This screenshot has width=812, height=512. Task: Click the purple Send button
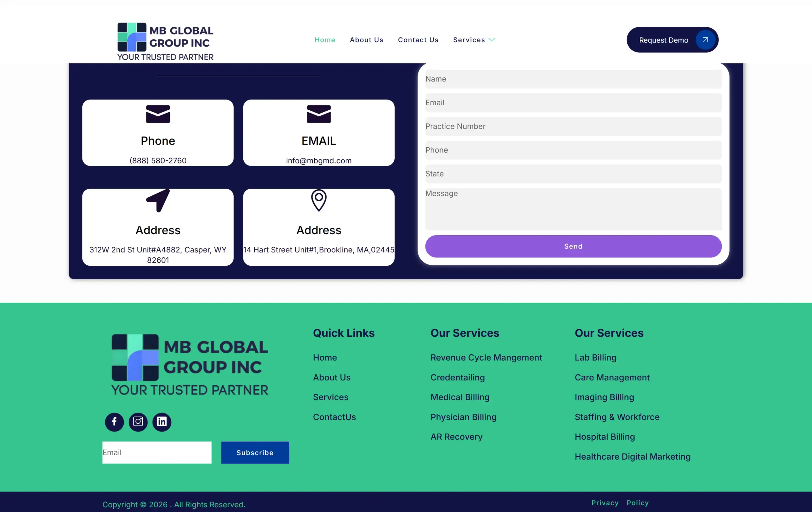click(573, 246)
